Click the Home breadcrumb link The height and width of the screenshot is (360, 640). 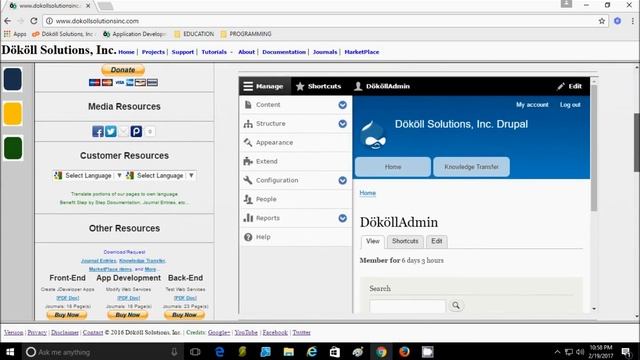click(x=367, y=193)
